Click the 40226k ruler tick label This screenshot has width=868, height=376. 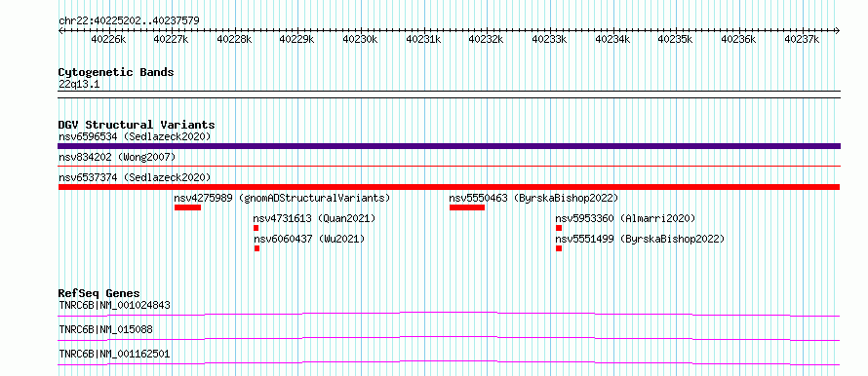pos(108,39)
